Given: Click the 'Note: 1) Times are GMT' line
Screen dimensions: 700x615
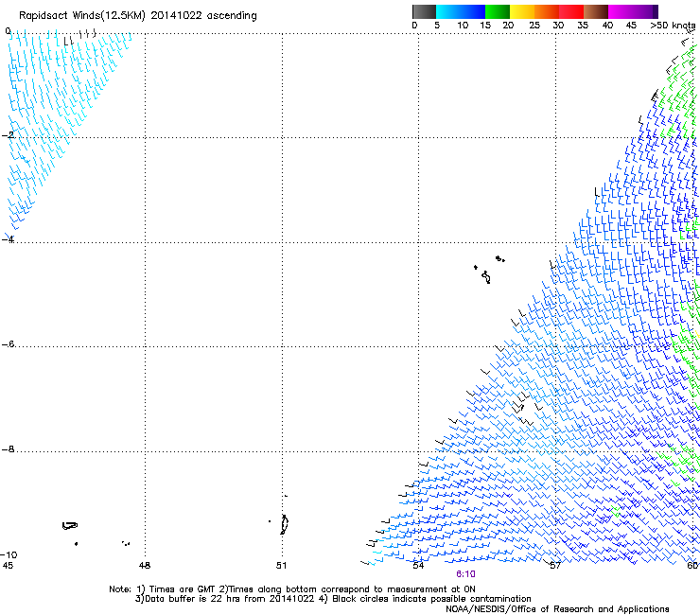Looking at the screenshot, I should coord(292,589).
